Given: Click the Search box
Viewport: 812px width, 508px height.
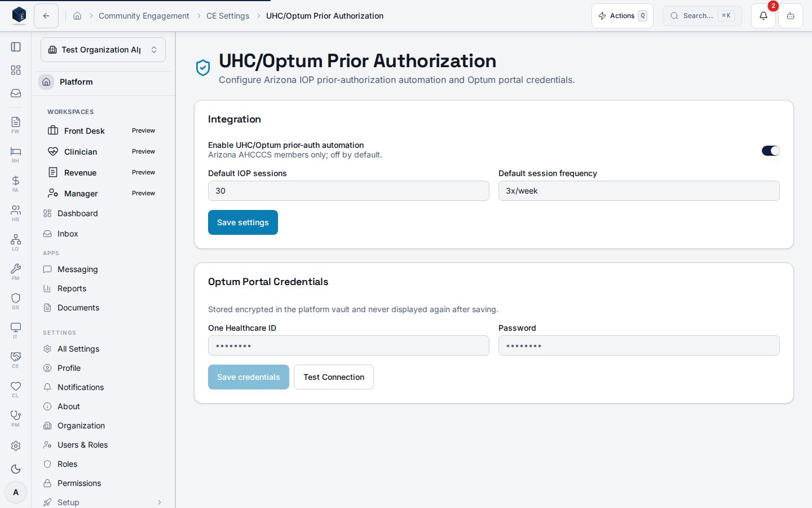Looking at the screenshot, I should 702,16.
